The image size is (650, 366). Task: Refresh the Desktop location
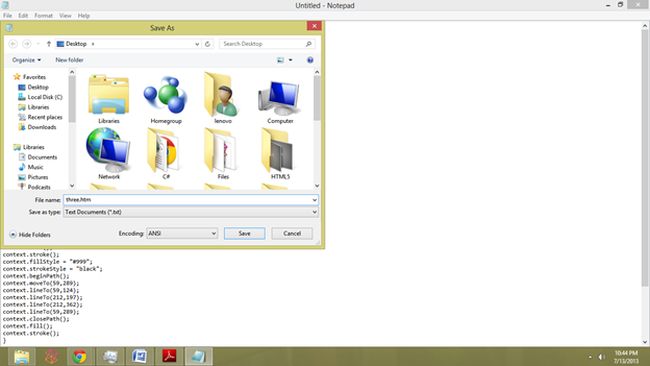[x=208, y=44]
